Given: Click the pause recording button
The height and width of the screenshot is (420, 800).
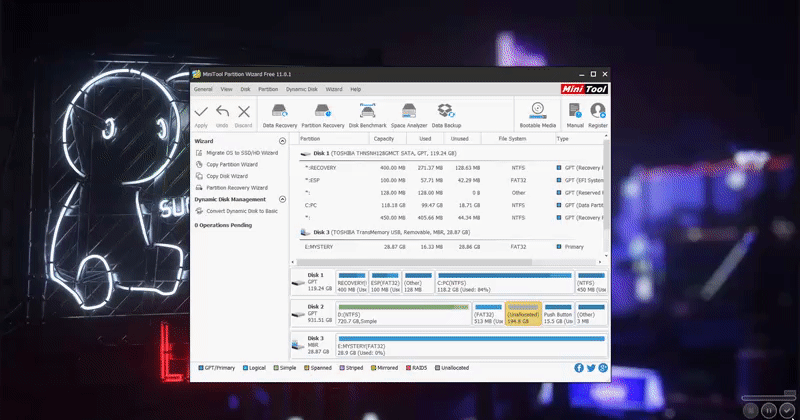Looking at the screenshot, I should point(768,410).
